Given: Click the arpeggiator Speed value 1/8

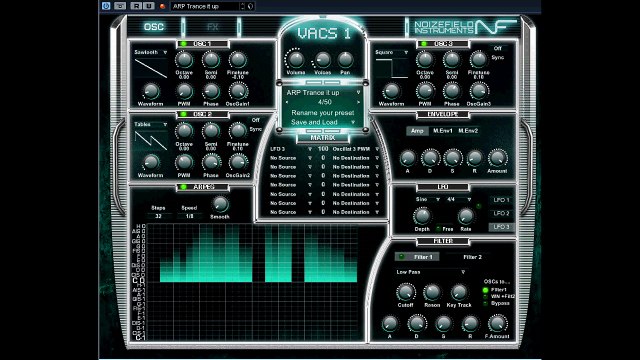Looking at the screenshot, I should (189, 216).
